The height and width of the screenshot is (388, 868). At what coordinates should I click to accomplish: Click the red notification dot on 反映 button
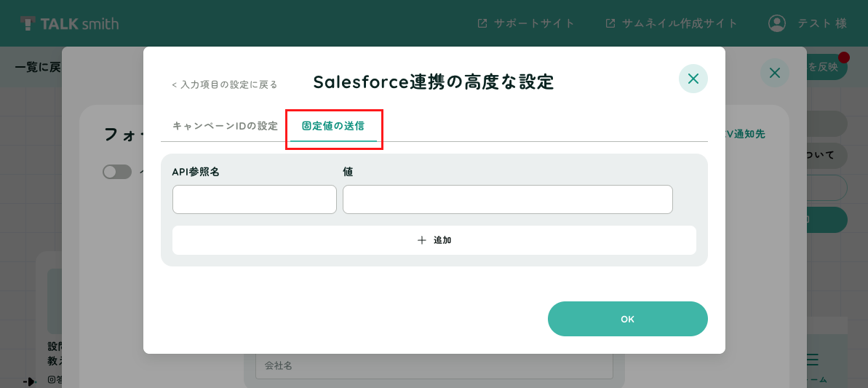(844, 57)
